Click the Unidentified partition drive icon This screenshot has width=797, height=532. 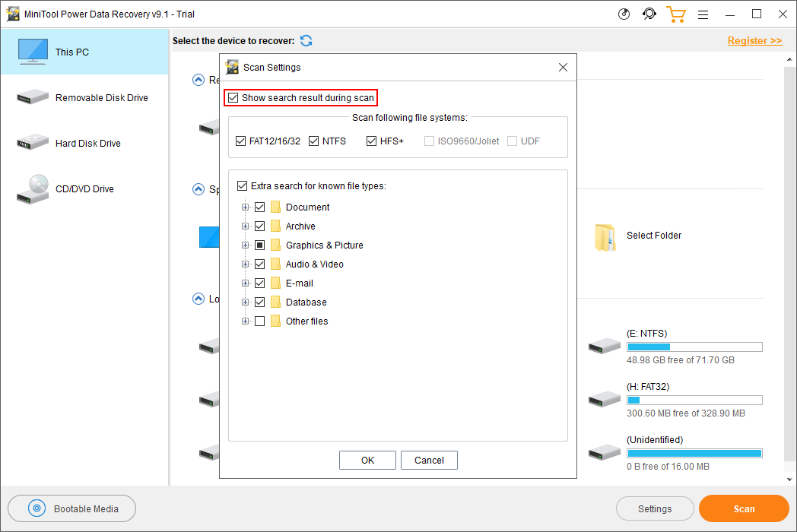pyautogui.click(x=605, y=453)
